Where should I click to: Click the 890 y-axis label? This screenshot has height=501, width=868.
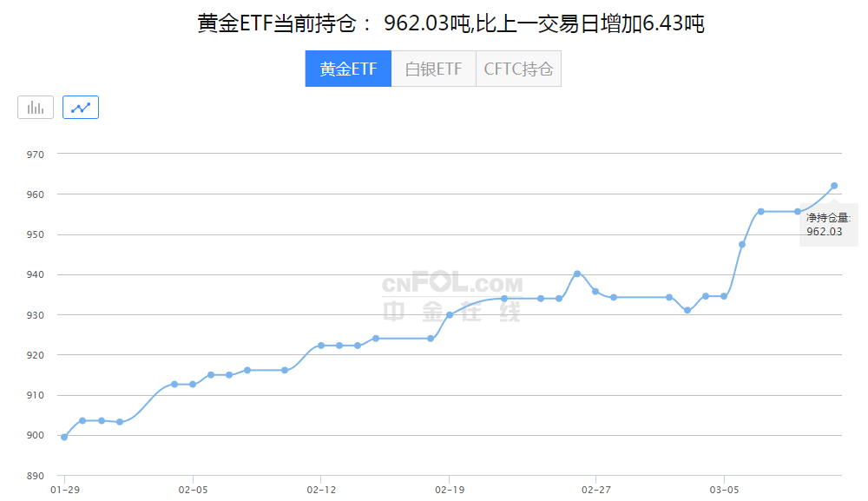coord(36,475)
